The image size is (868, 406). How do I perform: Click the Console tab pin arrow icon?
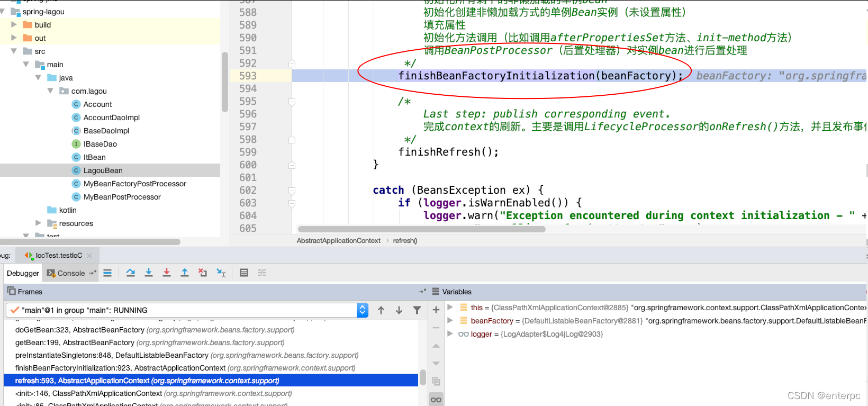click(x=93, y=273)
